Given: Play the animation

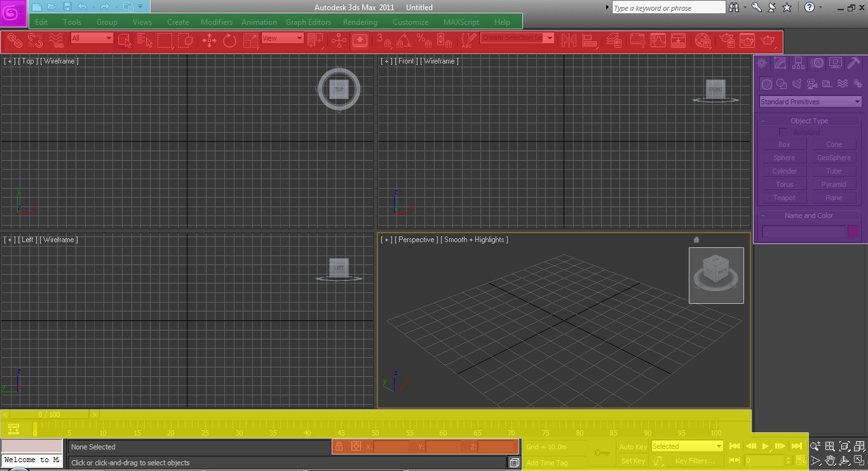Looking at the screenshot, I should tap(766, 446).
